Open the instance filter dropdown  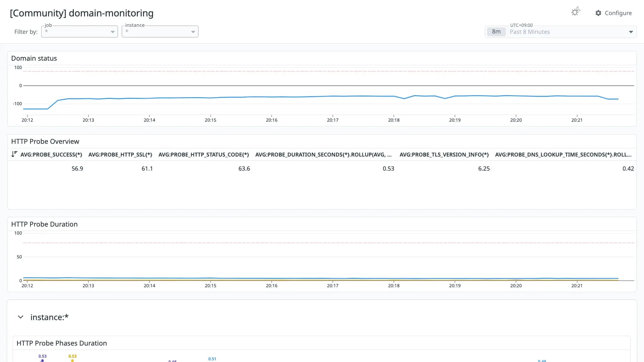point(160,32)
